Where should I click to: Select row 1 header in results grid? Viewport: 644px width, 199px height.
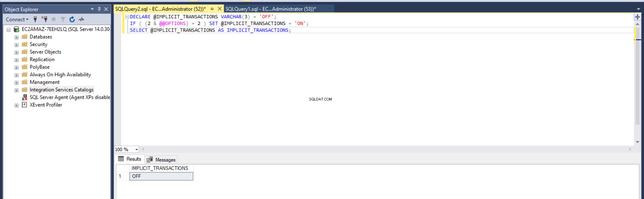tap(122, 176)
